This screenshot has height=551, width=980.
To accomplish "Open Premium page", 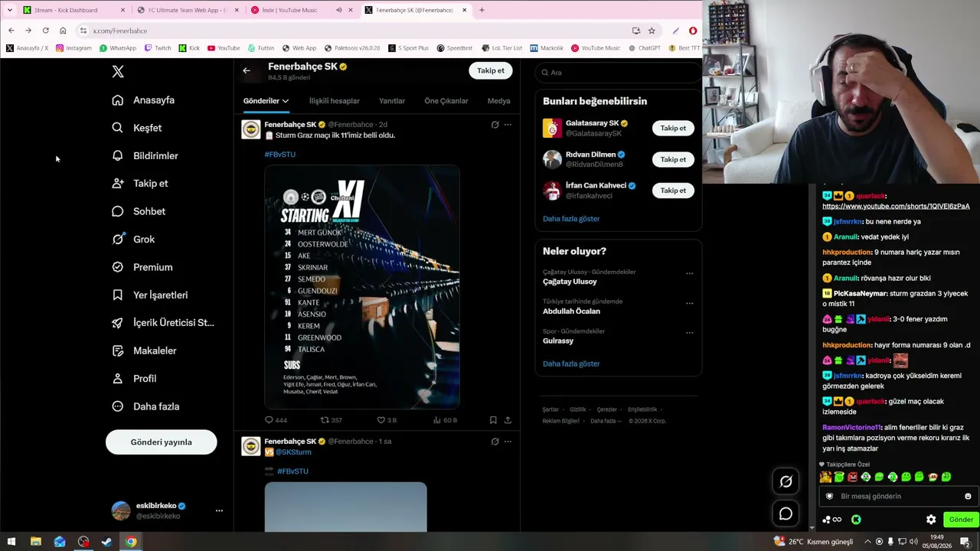I will coord(142,267).
